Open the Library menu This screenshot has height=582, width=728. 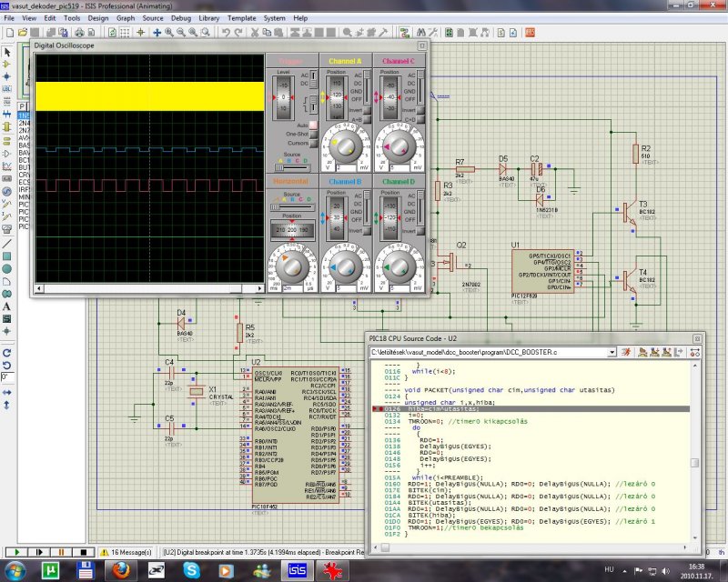(x=211, y=17)
